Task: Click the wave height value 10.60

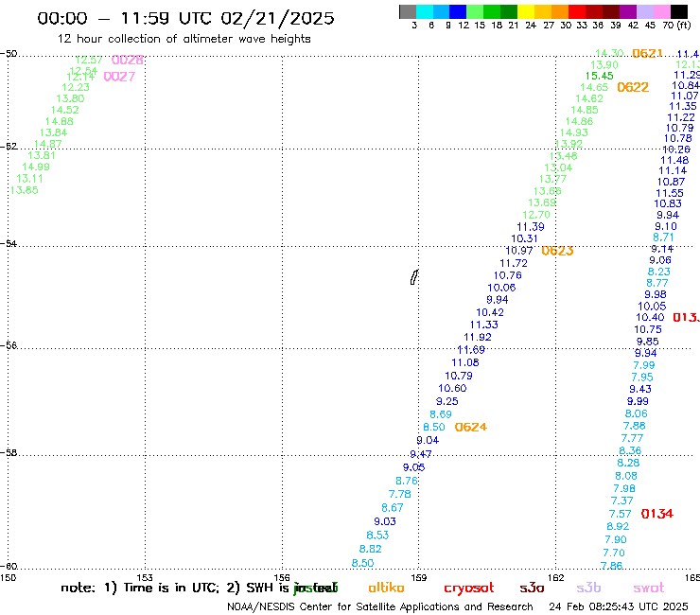Action: pos(452,389)
